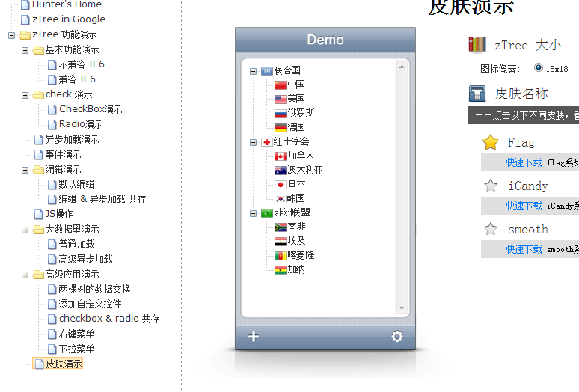The image size is (579, 392).
Task: Open the 高级异步加载 demo
Action: click(x=85, y=259)
